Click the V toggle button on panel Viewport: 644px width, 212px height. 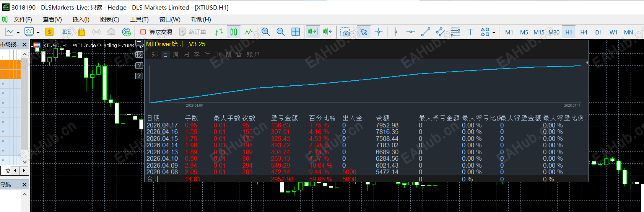pos(139,65)
